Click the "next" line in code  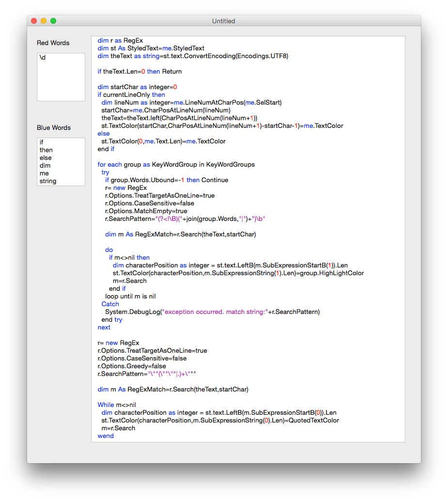point(104,328)
